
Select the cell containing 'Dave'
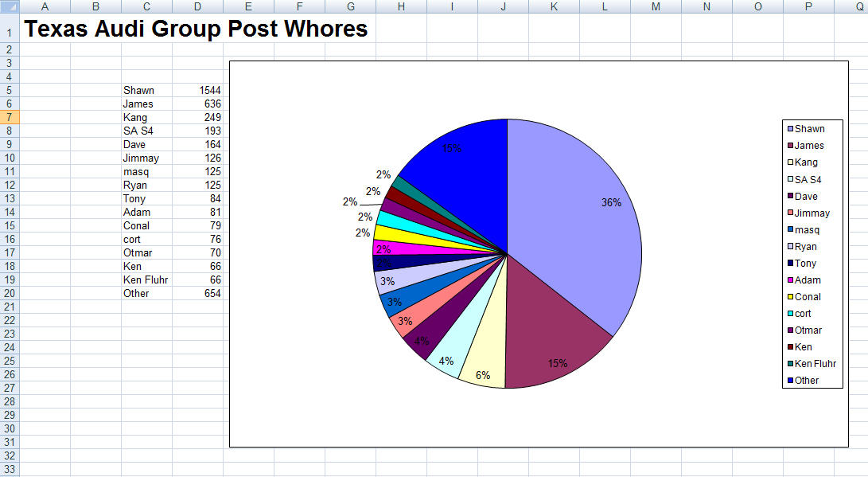(146, 145)
